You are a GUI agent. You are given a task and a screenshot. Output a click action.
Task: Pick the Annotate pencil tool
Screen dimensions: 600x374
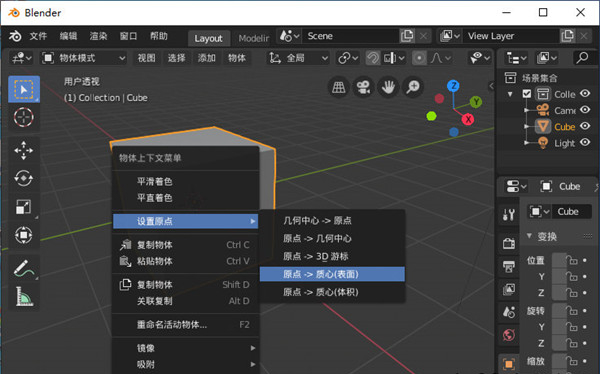pyautogui.click(x=23, y=268)
